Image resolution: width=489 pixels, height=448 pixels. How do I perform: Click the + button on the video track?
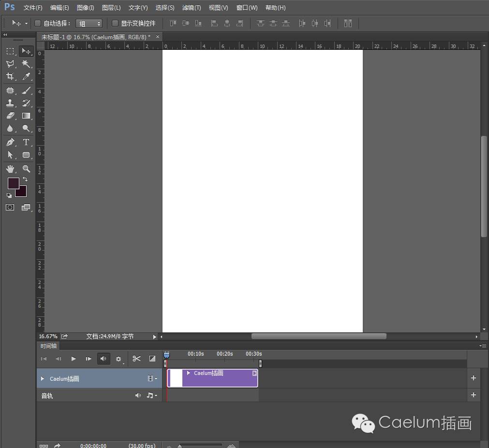tap(473, 378)
